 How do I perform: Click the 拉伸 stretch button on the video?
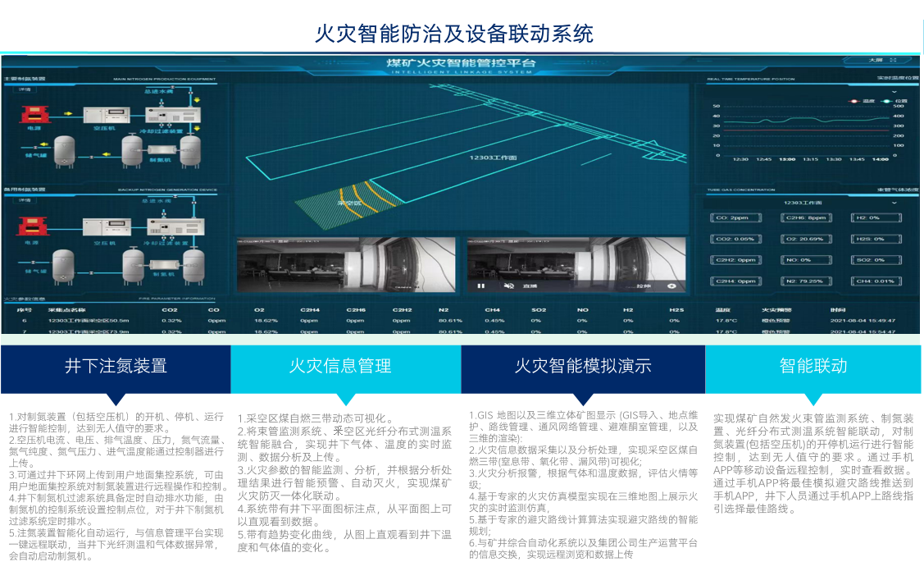644,286
